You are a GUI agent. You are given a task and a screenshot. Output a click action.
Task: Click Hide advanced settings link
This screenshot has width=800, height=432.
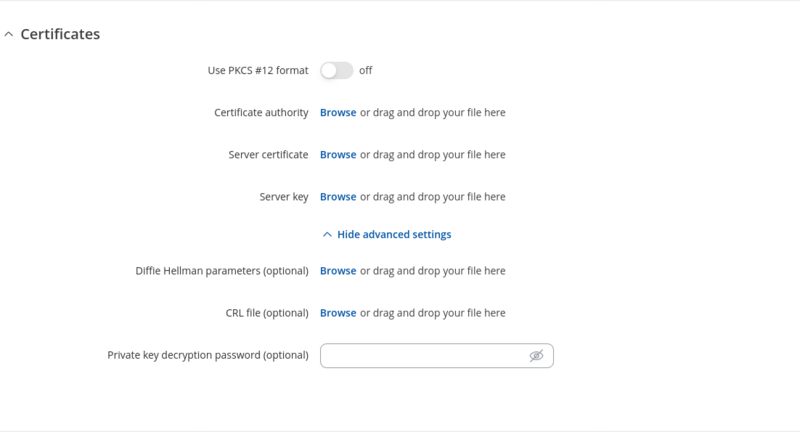387,235
